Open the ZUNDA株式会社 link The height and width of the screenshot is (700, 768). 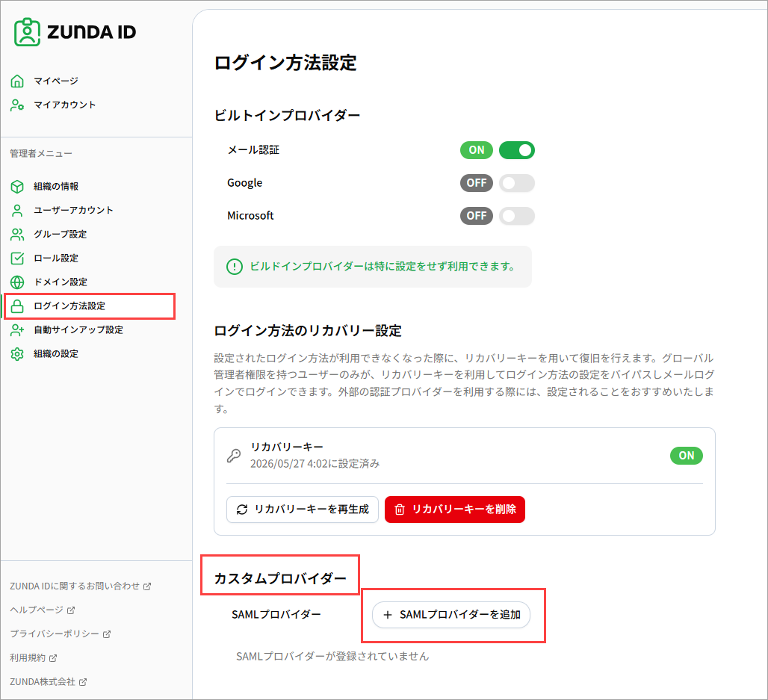tap(48, 682)
